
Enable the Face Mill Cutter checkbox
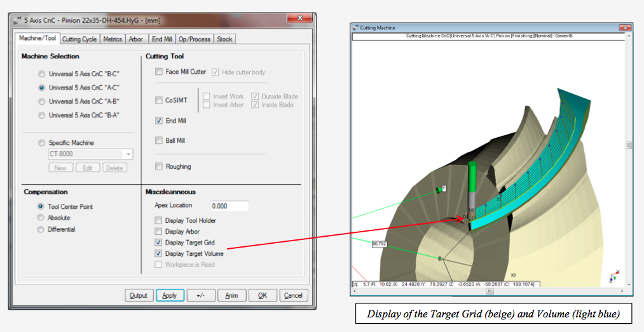[x=159, y=72]
